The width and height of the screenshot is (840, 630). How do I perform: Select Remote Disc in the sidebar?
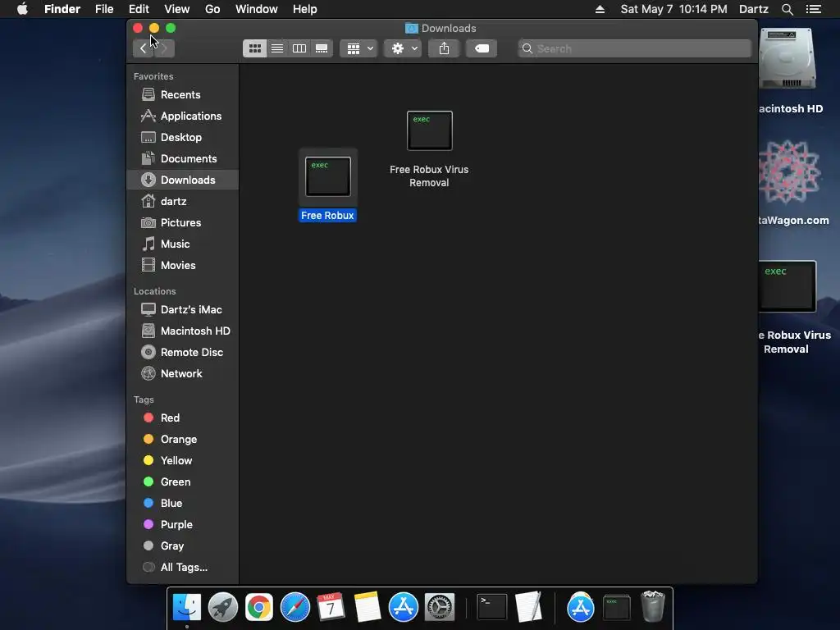pos(183,352)
